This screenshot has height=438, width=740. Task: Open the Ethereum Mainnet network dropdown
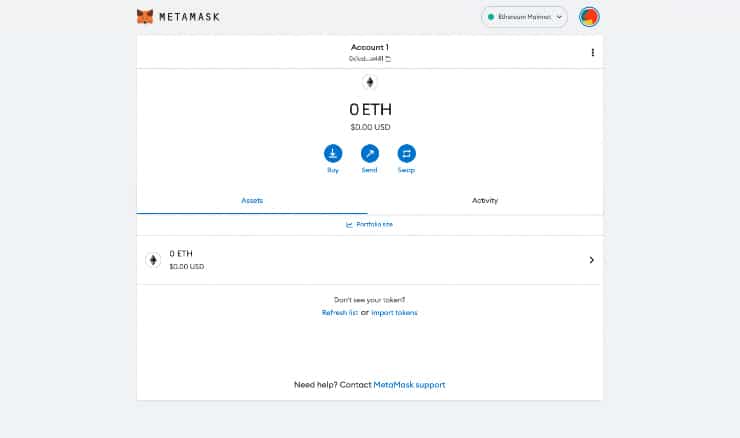(x=524, y=17)
